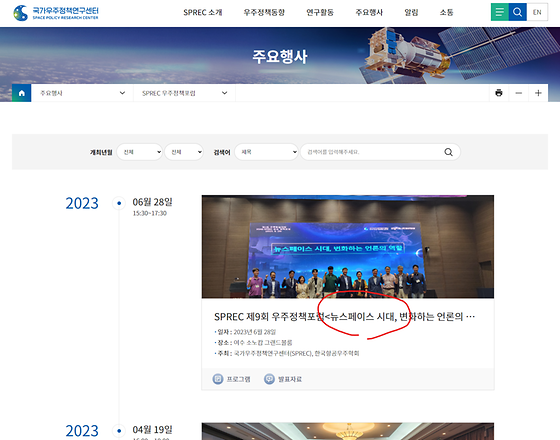The width and height of the screenshot is (560, 440).
Task: Click the 15:30~17:30 time text
Action: tap(150, 213)
